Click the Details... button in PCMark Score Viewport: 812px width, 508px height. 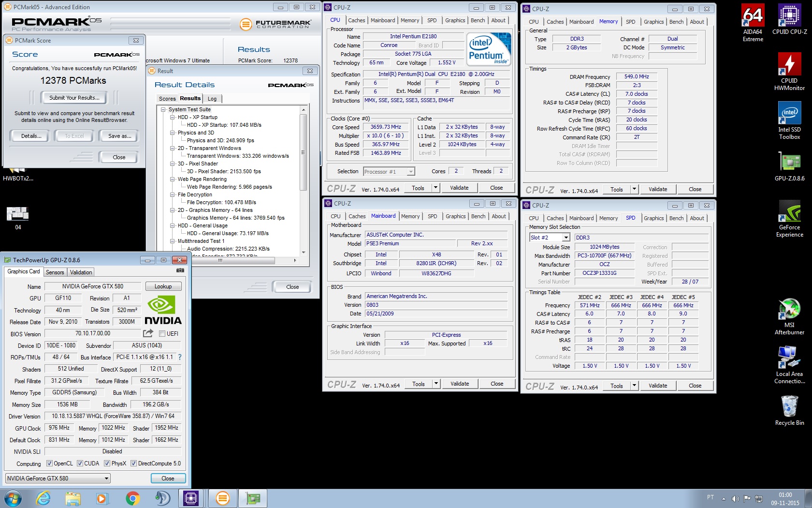31,136
